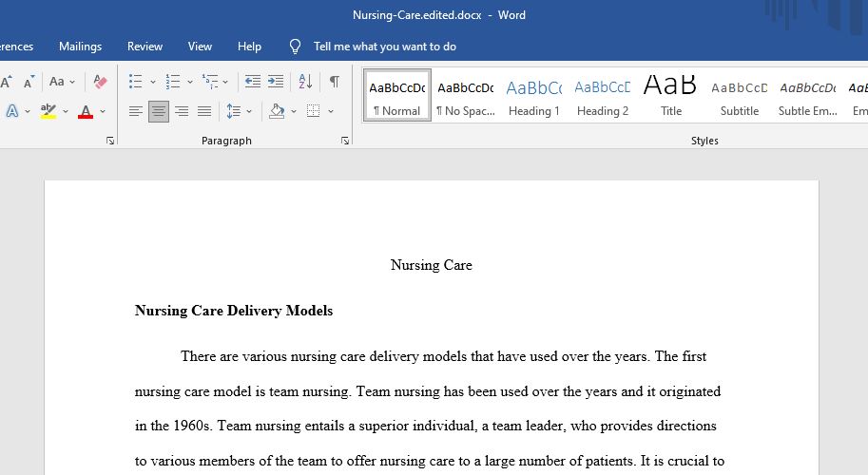Apply Title style
This screenshot has width=868, height=475.
pyautogui.click(x=671, y=95)
